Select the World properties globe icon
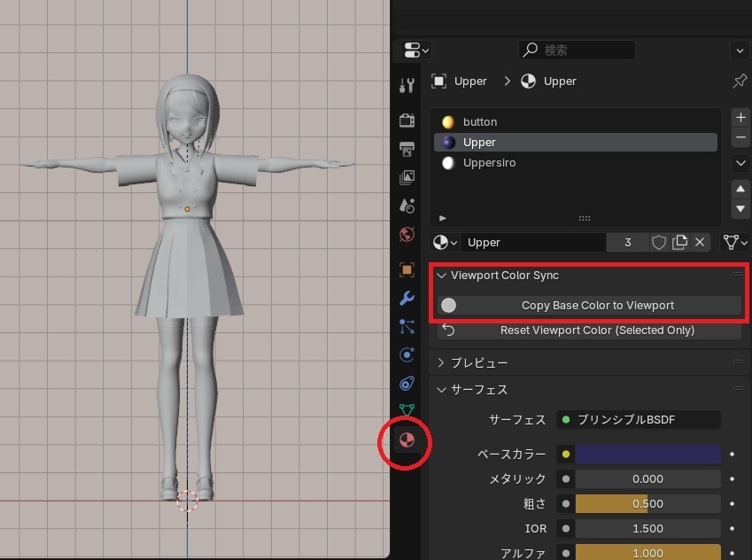The image size is (752, 560). click(x=406, y=234)
